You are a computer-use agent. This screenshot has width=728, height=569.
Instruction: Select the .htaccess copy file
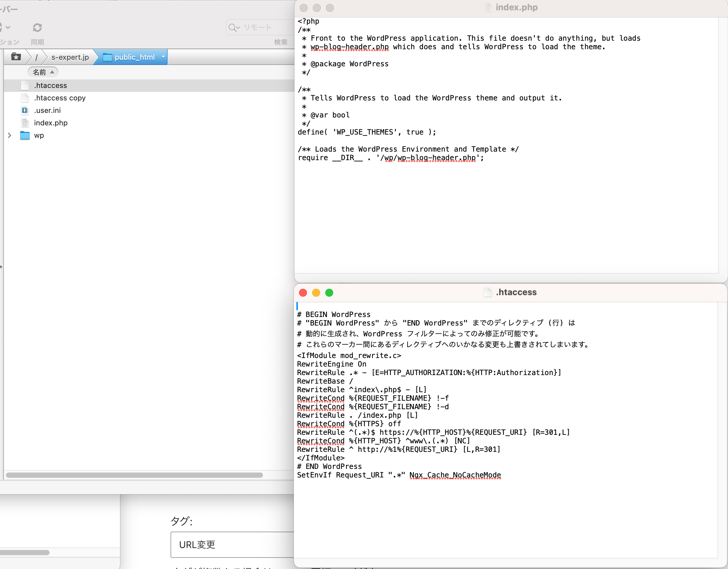pos(60,98)
